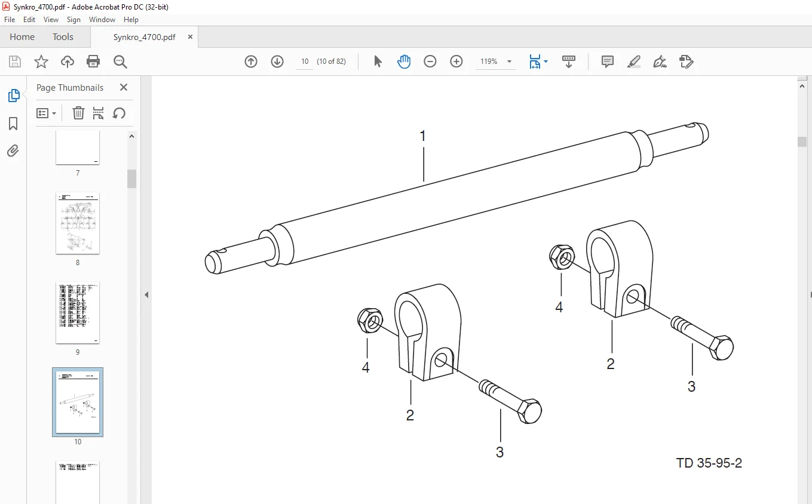Image resolution: width=812 pixels, height=504 pixels.
Task: Close the Synkro_4700.pdf tab
Action: coord(190,37)
